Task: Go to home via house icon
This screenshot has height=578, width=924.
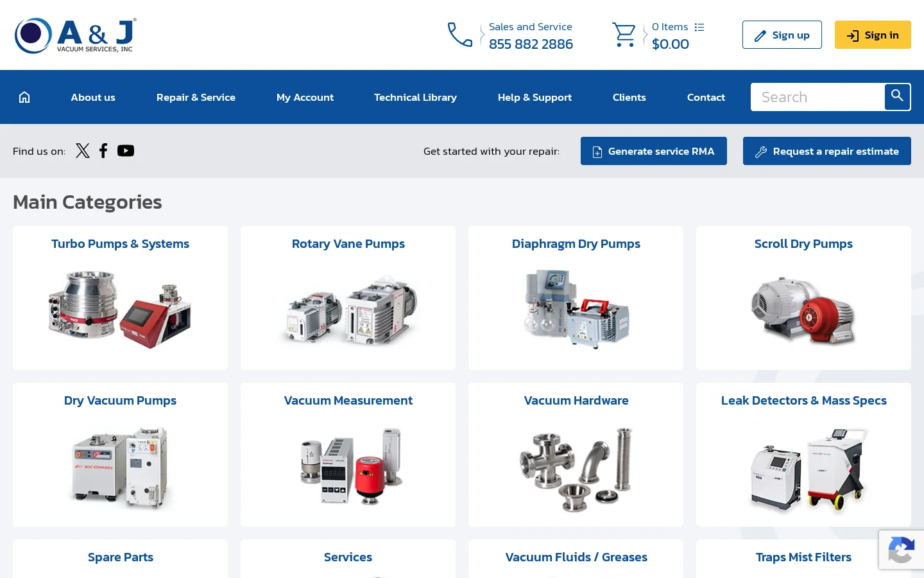Action: pyautogui.click(x=24, y=97)
